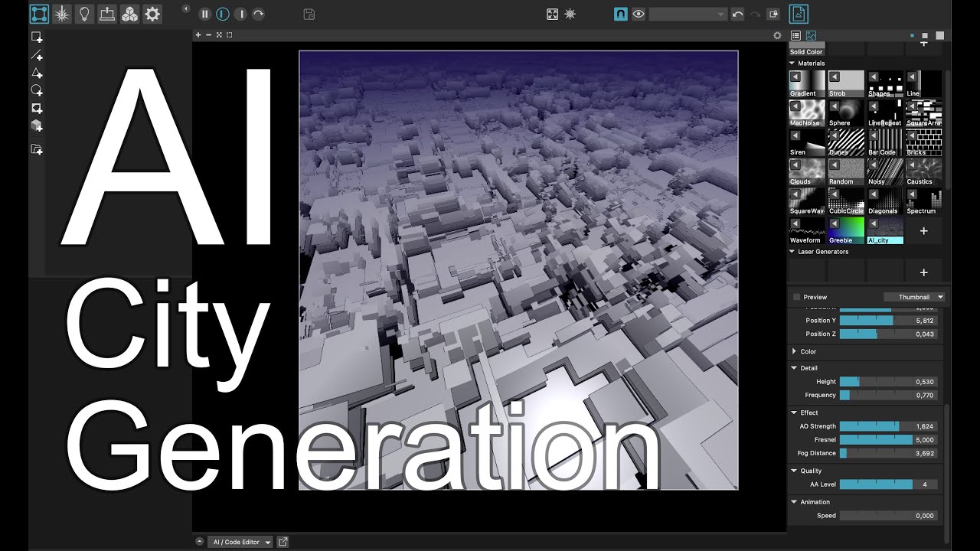Screen dimensions: 980x551
Task: Switch to the list view tab
Action: (x=795, y=35)
